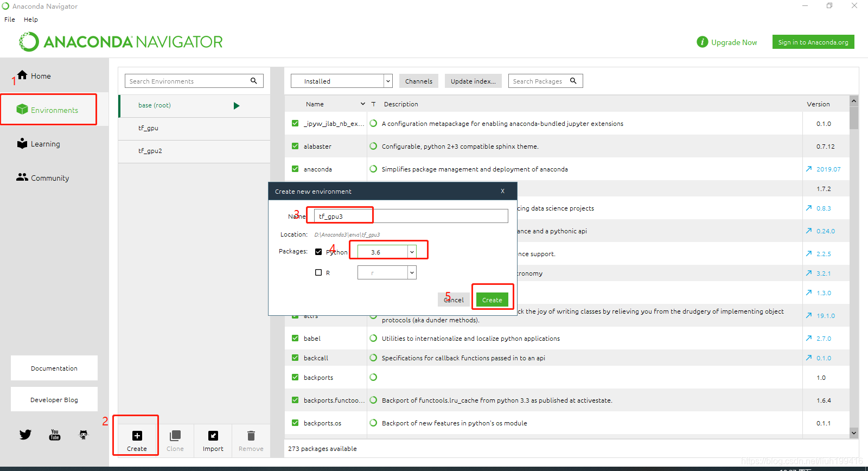
Task: Open the File menu
Action: pyautogui.click(x=10, y=19)
